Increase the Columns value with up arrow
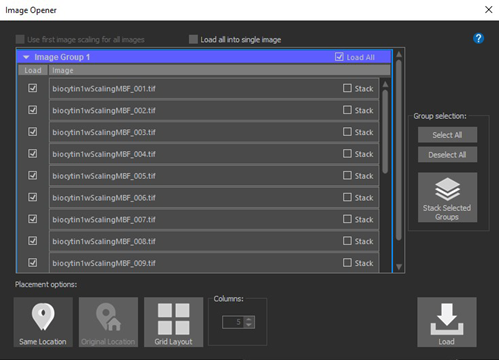The width and height of the screenshot is (500, 360). point(249,319)
